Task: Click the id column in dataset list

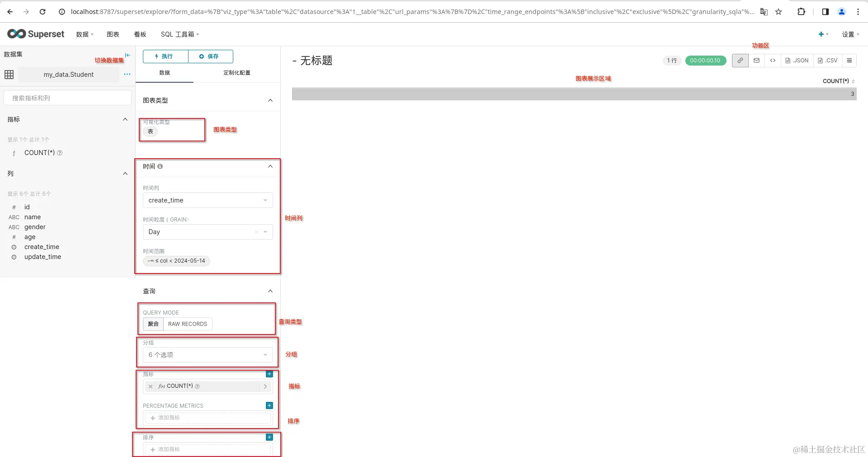Action: (27, 207)
